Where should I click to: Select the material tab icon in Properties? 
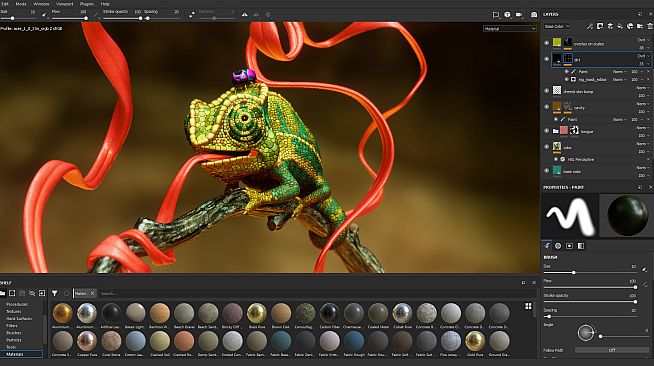pyautogui.click(x=581, y=246)
